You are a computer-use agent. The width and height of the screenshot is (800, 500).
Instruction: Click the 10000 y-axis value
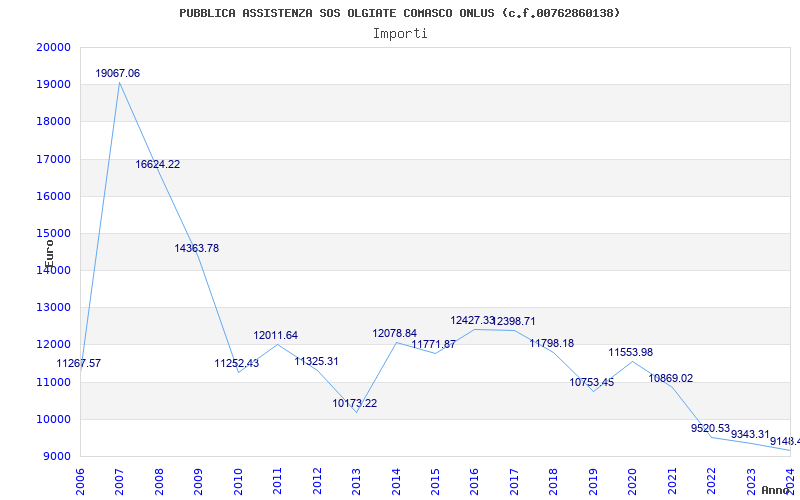coord(54,419)
